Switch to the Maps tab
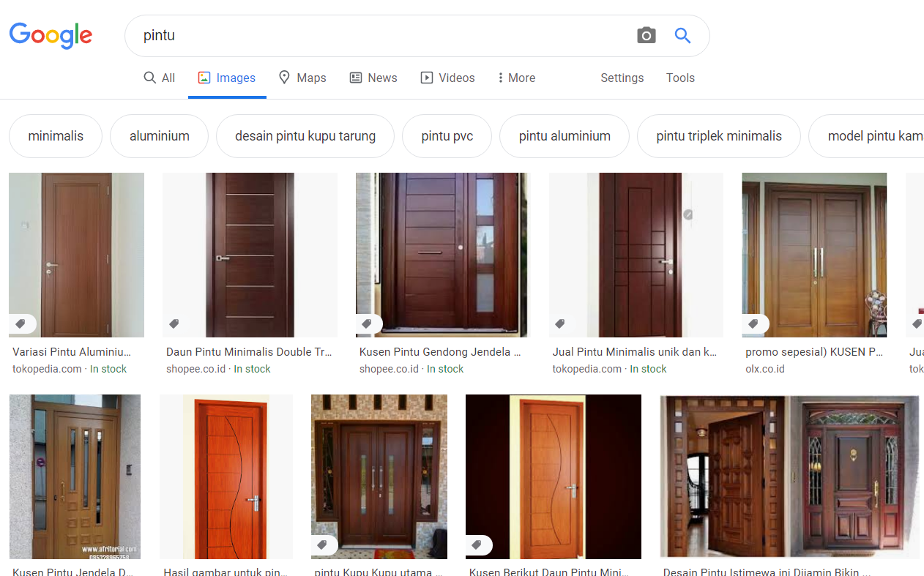924x576 pixels. tap(302, 78)
